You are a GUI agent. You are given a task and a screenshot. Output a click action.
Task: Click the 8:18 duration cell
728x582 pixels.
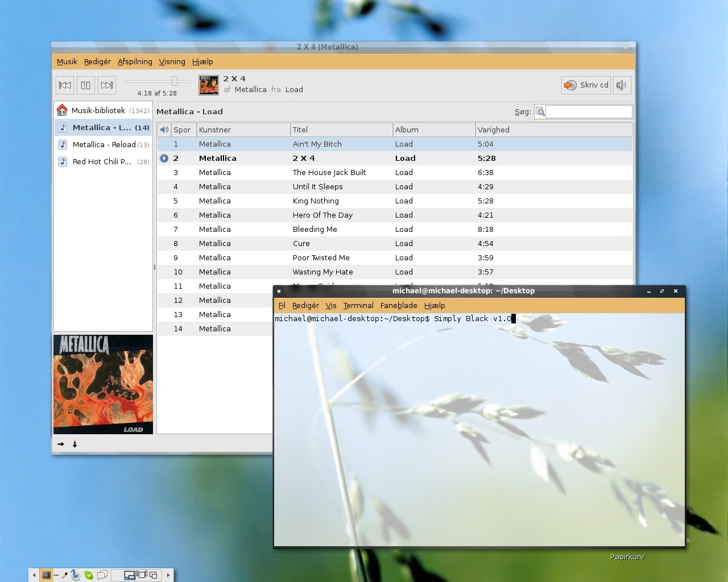point(486,230)
